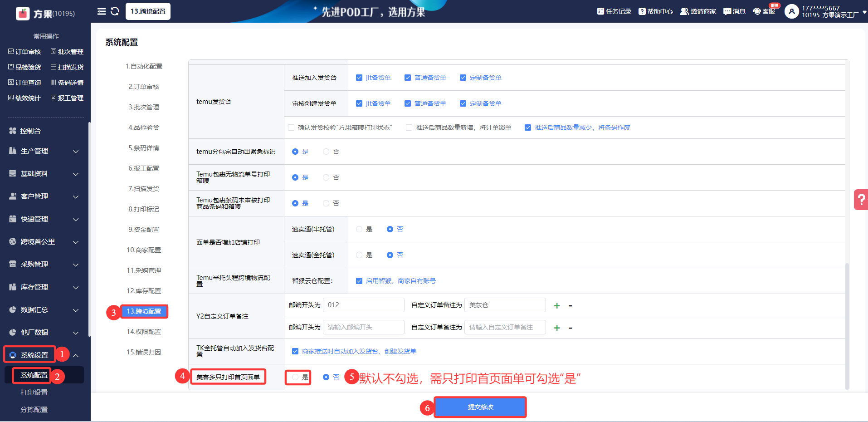Click the hamburger menu collapse icon

point(102,11)
